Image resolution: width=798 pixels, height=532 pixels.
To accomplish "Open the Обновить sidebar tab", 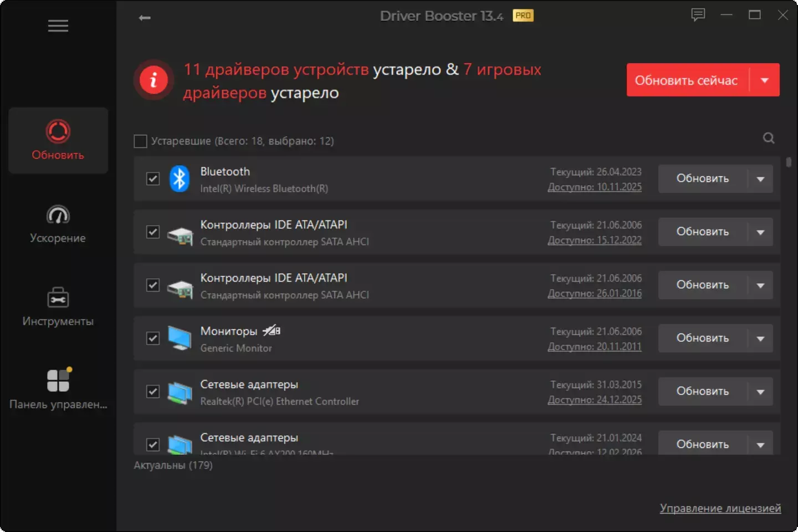I will (58, 140).
